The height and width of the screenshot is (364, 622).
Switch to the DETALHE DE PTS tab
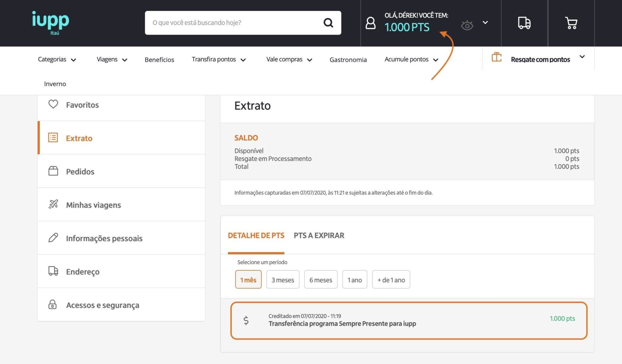coord(256,235)
